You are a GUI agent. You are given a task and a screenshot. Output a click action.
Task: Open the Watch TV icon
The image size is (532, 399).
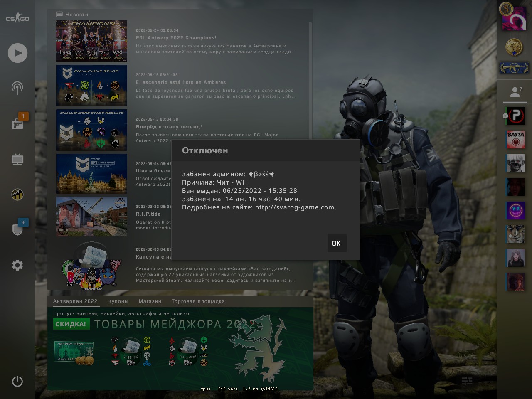pyautogui.click(x=17, y=159)
